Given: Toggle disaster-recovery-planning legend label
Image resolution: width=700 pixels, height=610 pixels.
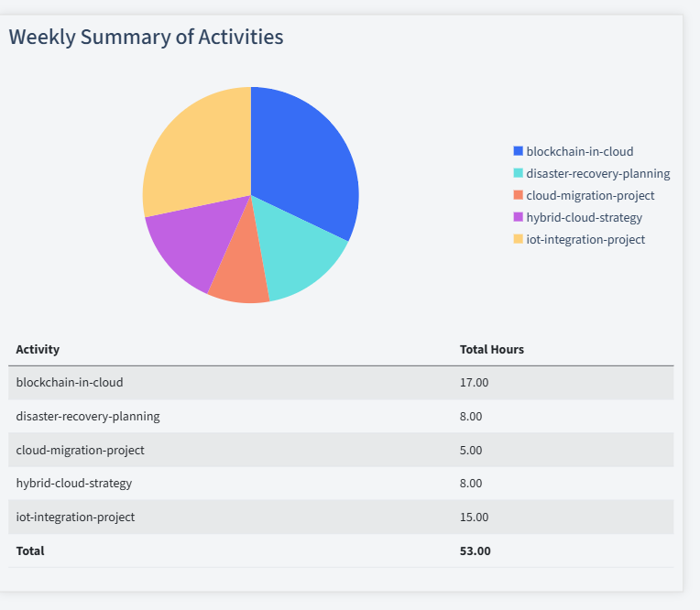Looking at the screenshot, I should click(598, 173).
